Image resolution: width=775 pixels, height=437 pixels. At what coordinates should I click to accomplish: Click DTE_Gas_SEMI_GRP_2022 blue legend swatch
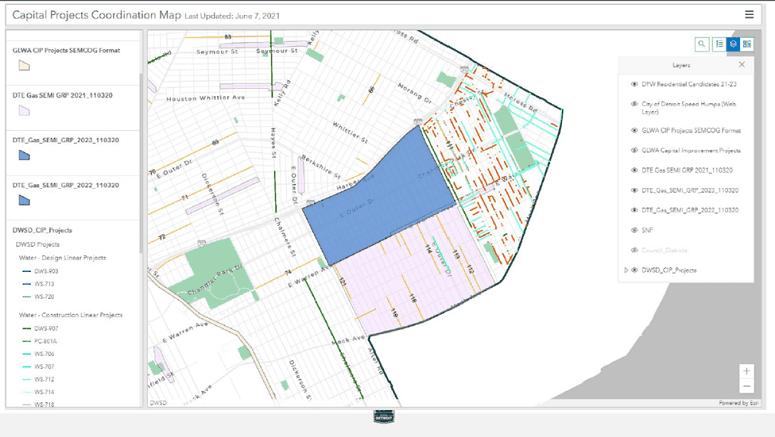24,200
